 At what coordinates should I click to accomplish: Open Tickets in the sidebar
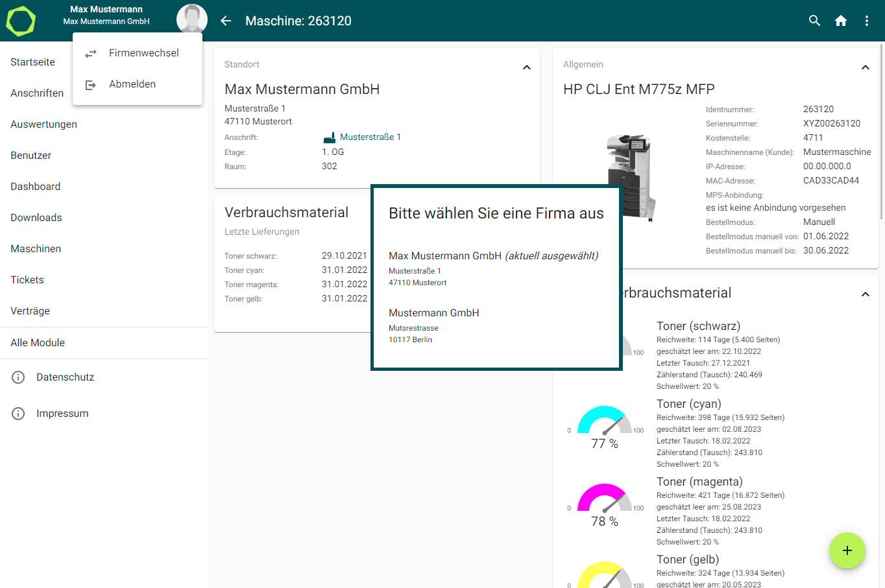pos(27,280)
